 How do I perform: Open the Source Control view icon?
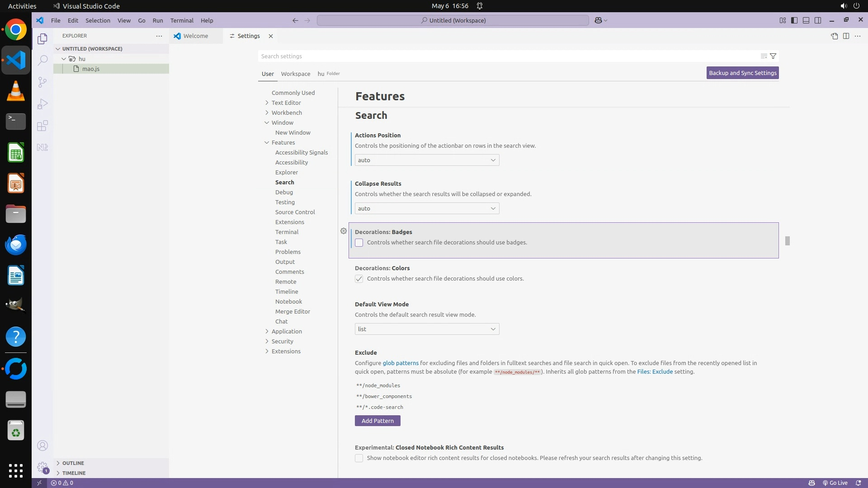point(42,82)
